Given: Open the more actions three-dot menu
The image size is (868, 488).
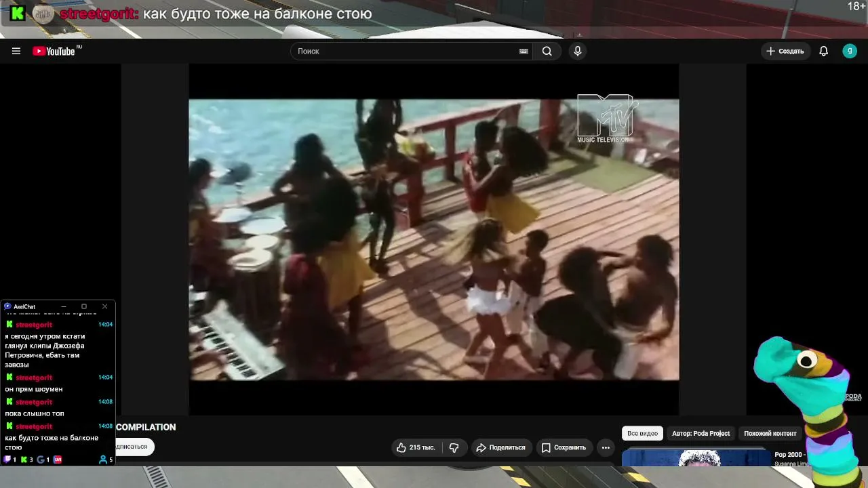Looking at the screenshot, I should coord(606,447).
